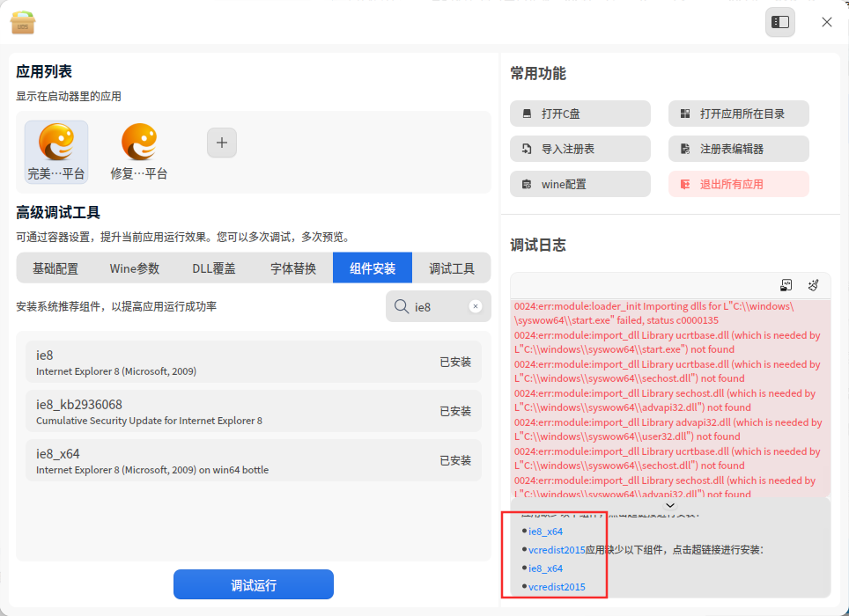Open the DLL覆盖 tab
Viewport: 849px width, 616px height.
pyautogui.click(x=214, y=268)
